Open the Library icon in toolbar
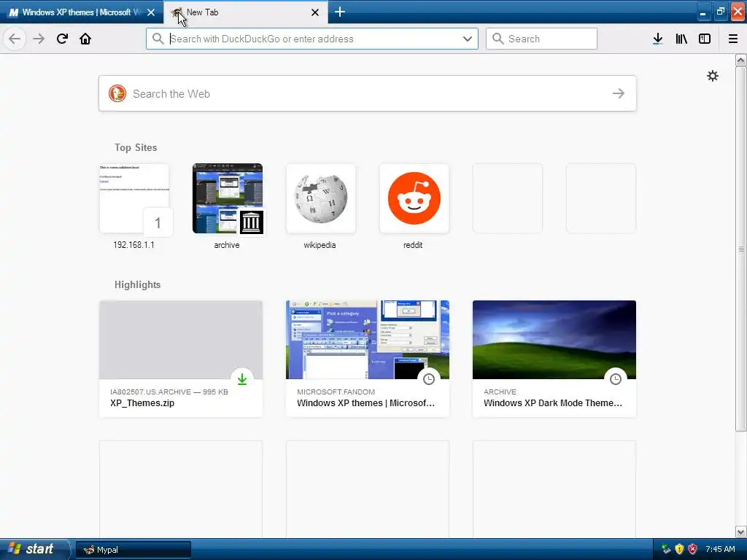The image size is (747, 560). click(681, 39)
